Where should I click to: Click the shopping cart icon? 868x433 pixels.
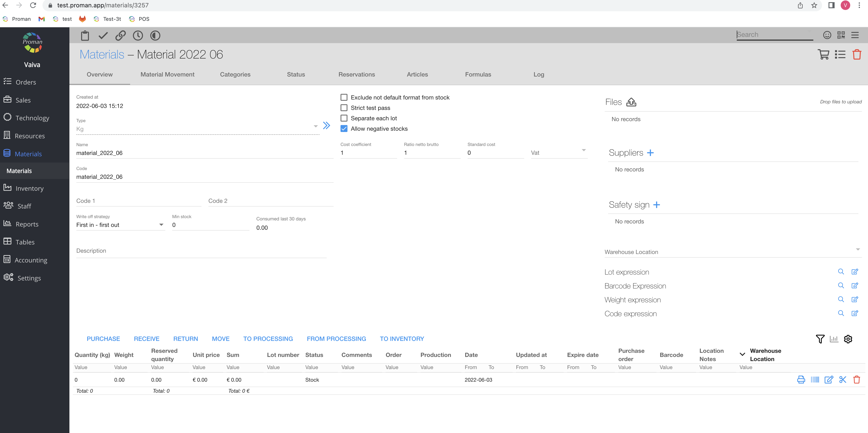[x=823, y=55]
